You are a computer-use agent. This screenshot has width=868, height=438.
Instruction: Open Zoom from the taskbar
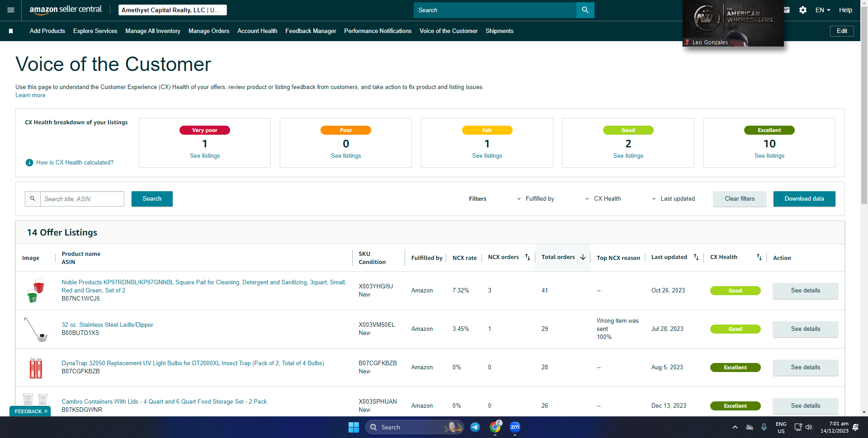[x=515, y=427]
